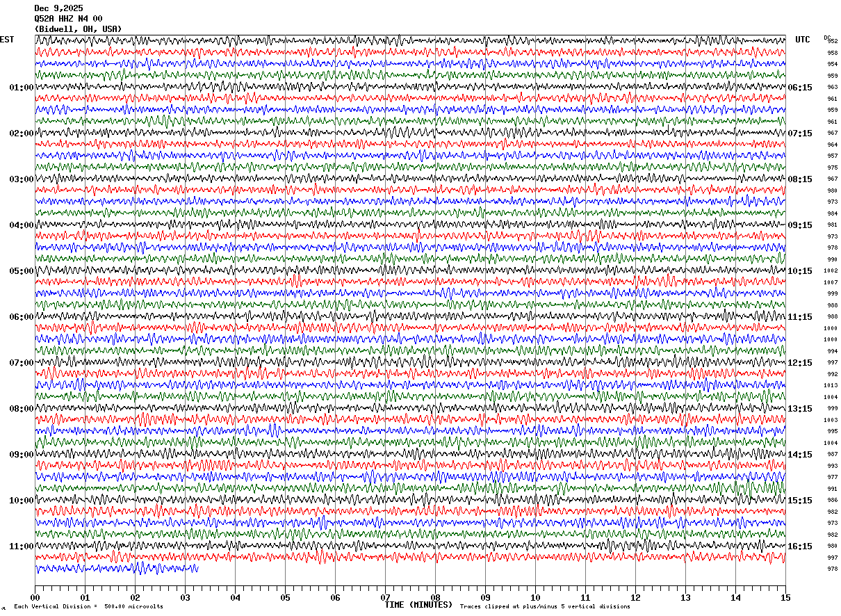Select DC value 954
The width and height of the screenshot is (841, 616).
[x=833, y=65]
